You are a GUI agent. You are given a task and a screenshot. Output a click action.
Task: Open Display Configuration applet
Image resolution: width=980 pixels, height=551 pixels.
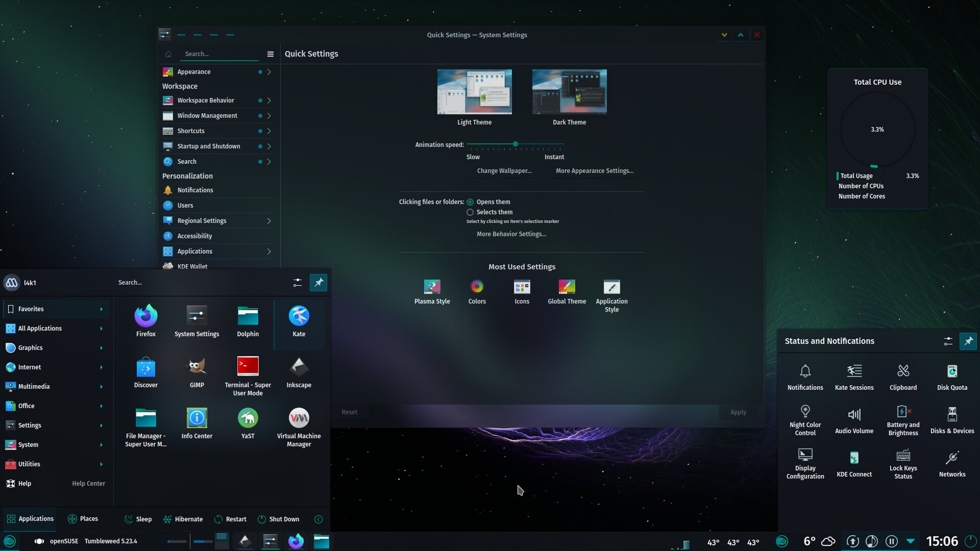coord(805,464)
